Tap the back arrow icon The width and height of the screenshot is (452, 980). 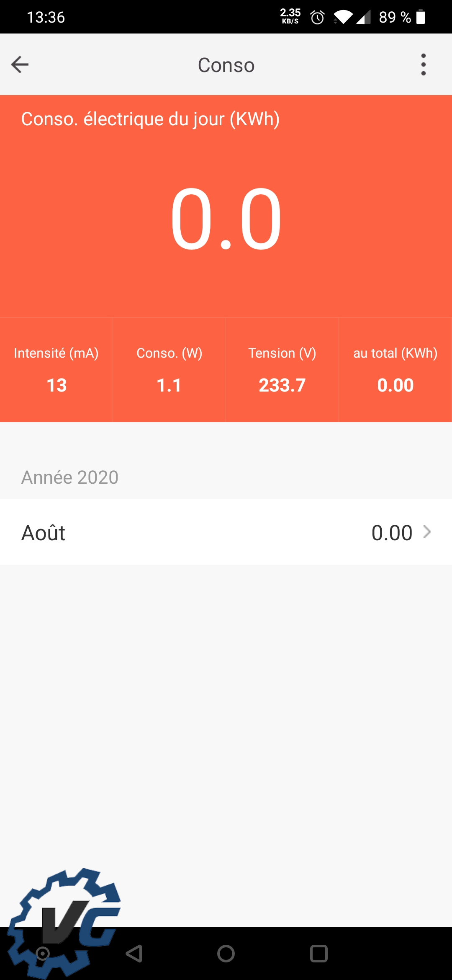coord(20,64)
